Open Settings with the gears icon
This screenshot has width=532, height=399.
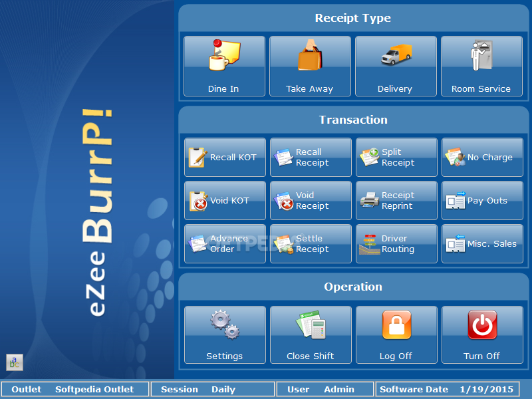pos(225,335)
